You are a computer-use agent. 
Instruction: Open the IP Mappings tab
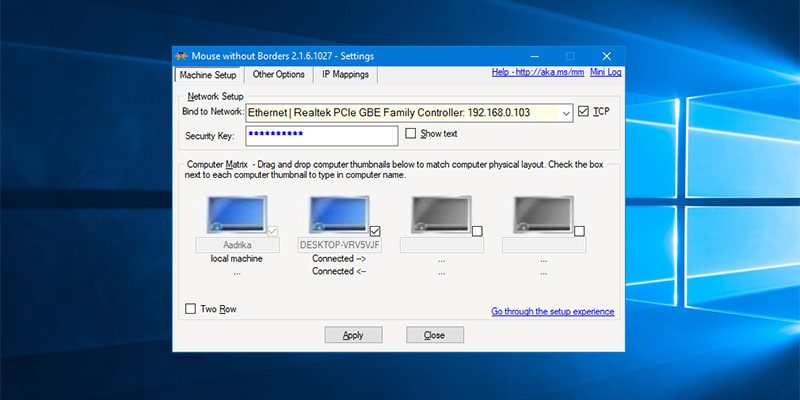point(345,75)
